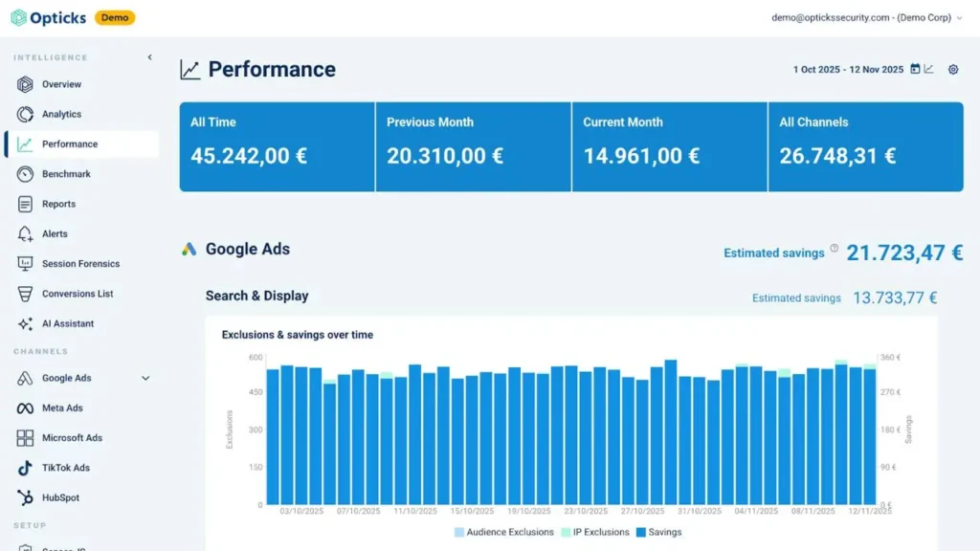Viewport: 980px width, 551px height.
Task: Click the Conversions List funnel icon
Action: coord(25,295)
